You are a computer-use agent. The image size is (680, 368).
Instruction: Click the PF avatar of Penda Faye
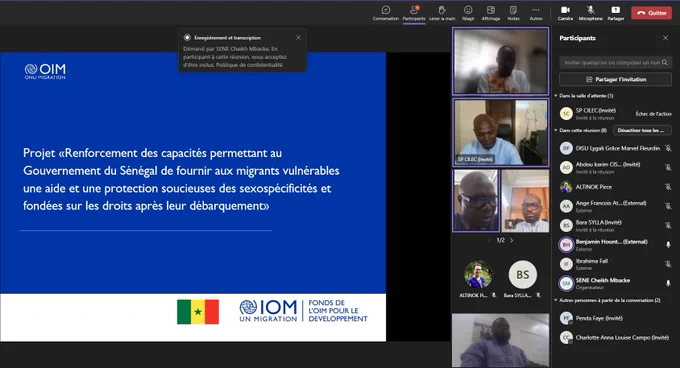coord(566,318)
